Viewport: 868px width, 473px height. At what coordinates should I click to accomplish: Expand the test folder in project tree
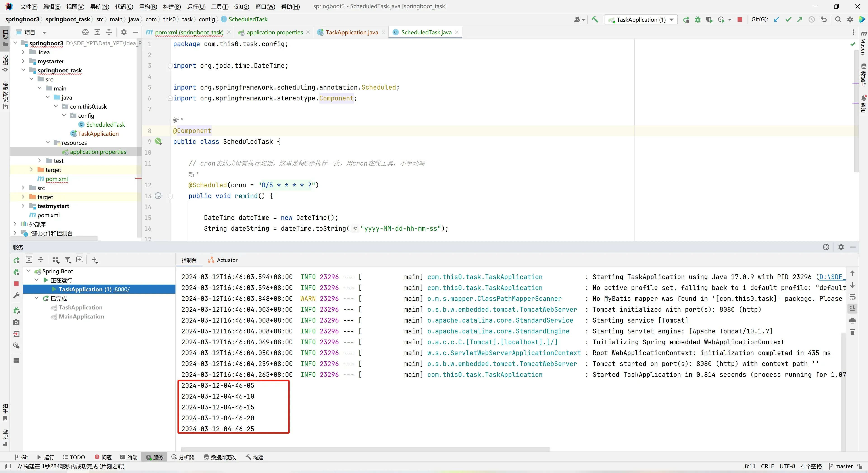click(39, 161)
